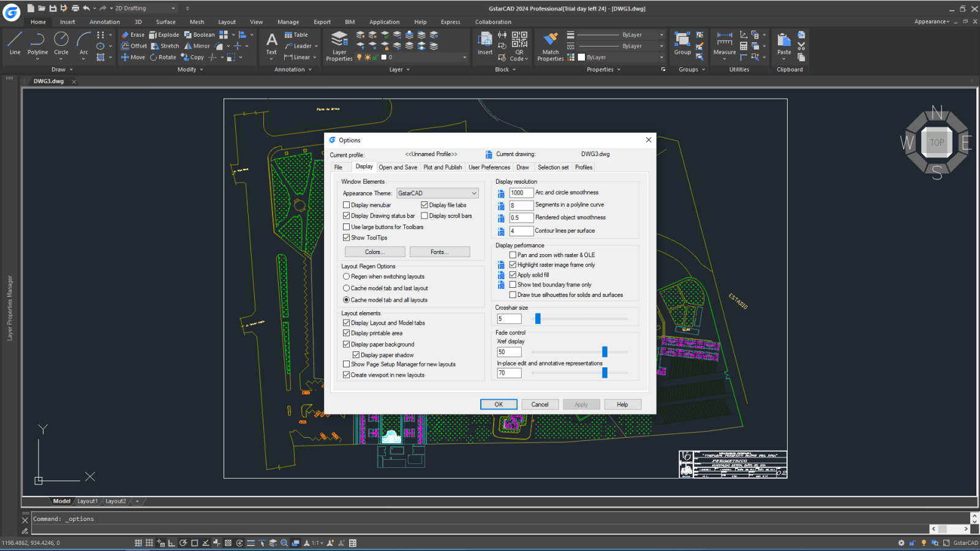The width and height of the screenshot is (980, 551).
Task: Activate the Erase tool
Action: [133, 34]
